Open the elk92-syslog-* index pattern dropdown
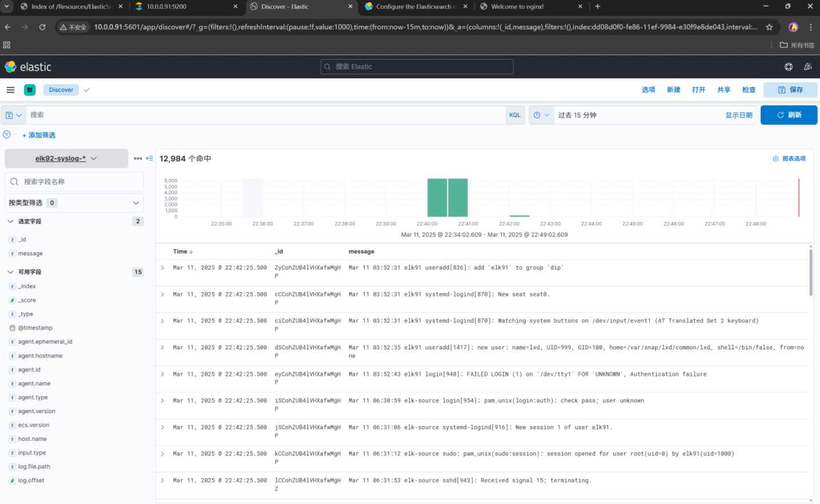 (66, 159)
